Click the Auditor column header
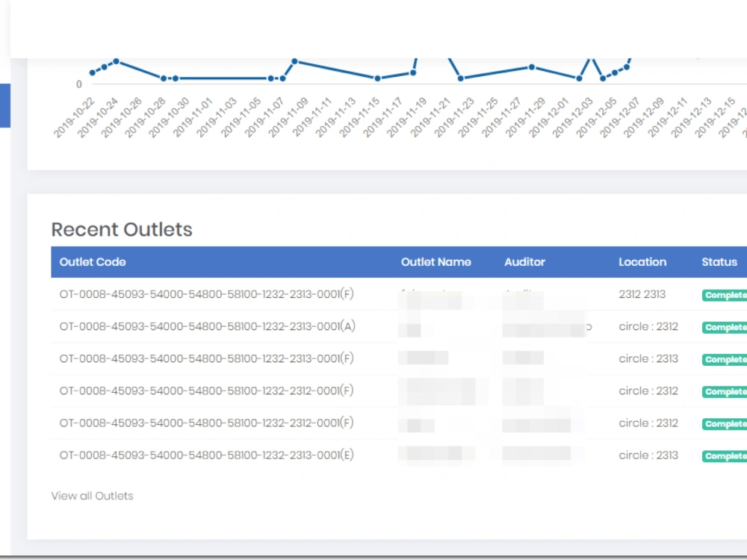 click(524, 262)
